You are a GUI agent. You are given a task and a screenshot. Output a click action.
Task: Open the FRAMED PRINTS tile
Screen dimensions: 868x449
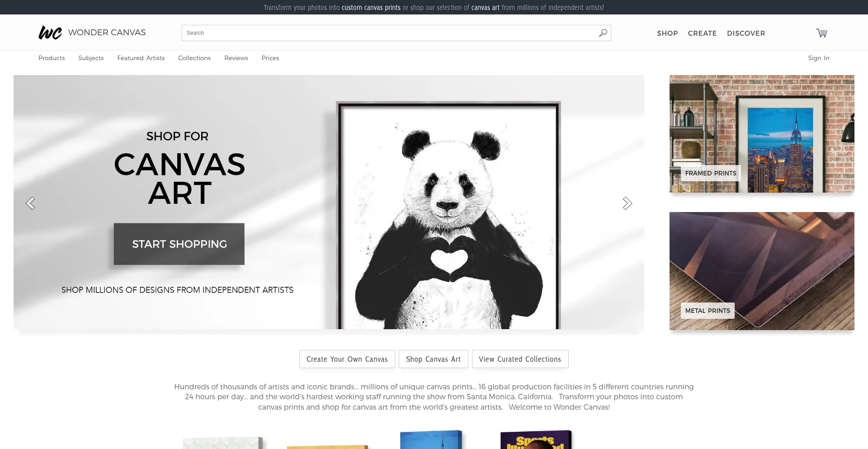click(x=762, y=134)
